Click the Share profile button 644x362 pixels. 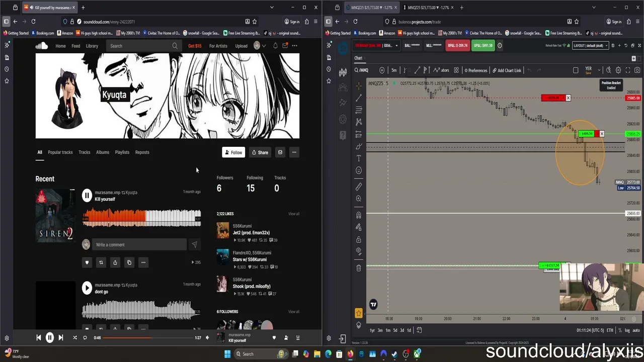[260, 152]
